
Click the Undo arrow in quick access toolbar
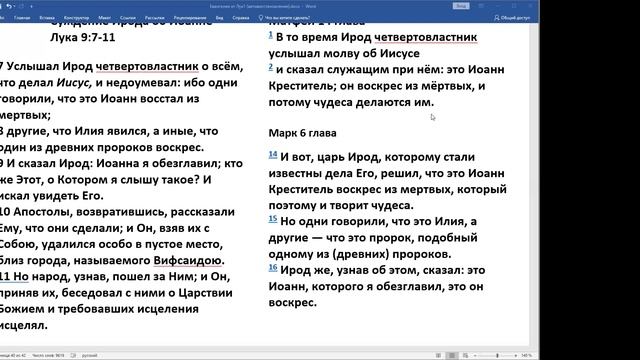(x=9, y=6)
